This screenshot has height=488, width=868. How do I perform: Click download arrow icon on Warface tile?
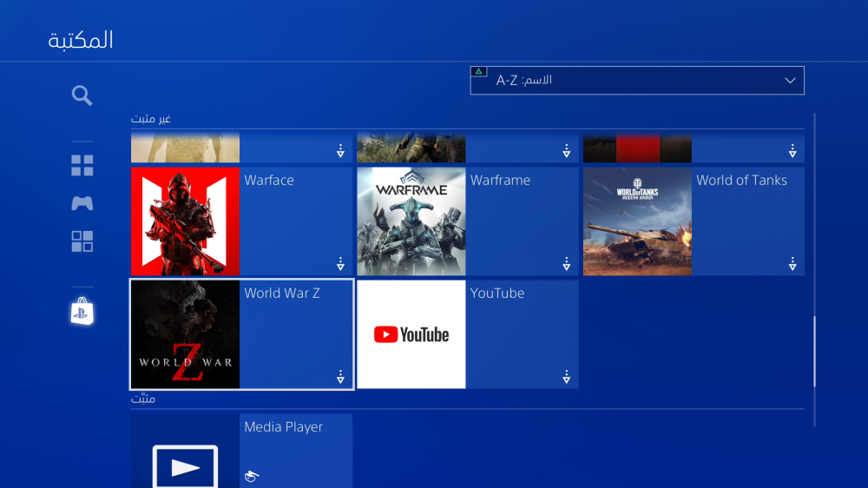(340, 264)
